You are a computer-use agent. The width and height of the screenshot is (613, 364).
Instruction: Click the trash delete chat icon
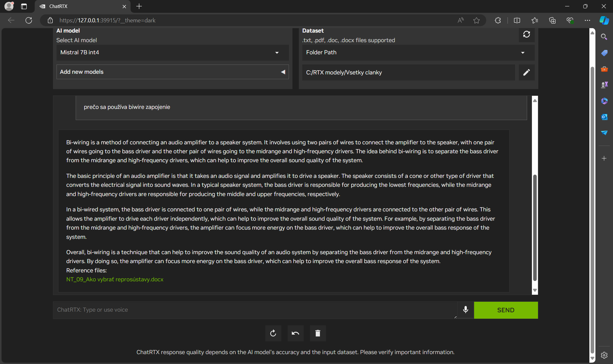coord(318,333)
